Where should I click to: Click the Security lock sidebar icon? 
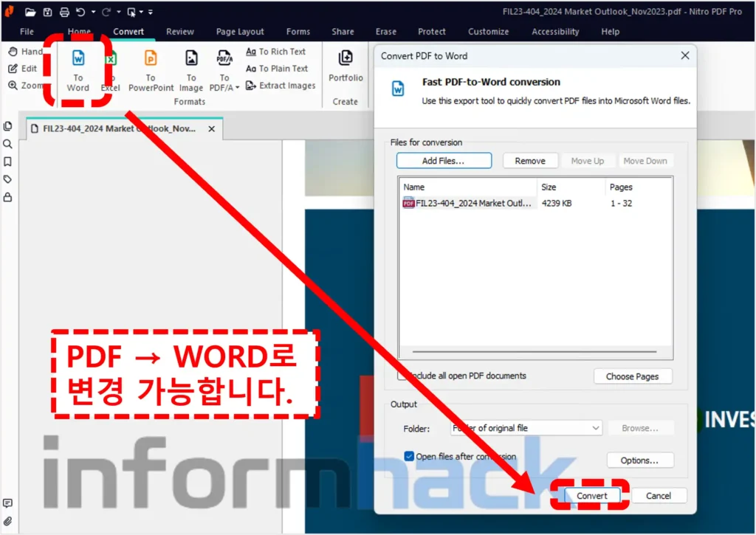pos(8,197)
